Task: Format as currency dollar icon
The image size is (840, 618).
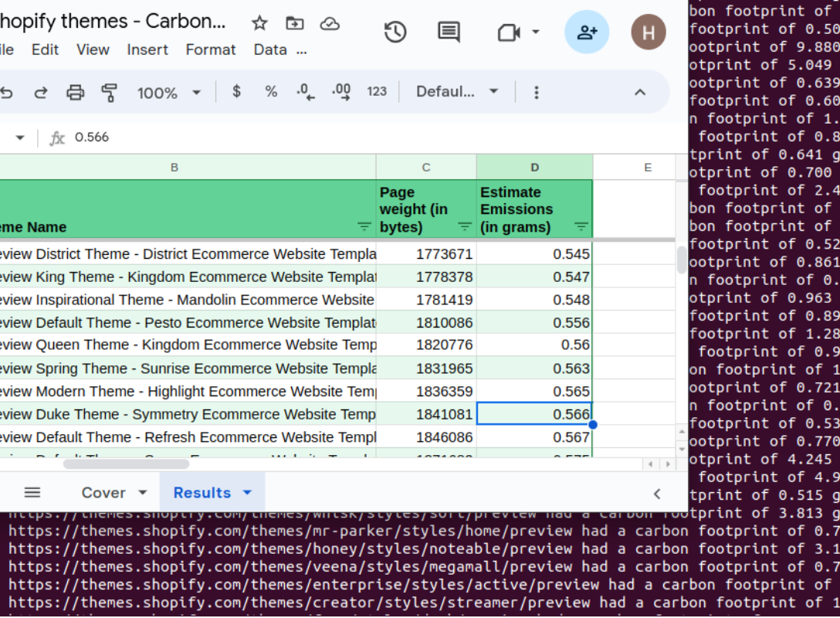Action: tap(236, 92)
